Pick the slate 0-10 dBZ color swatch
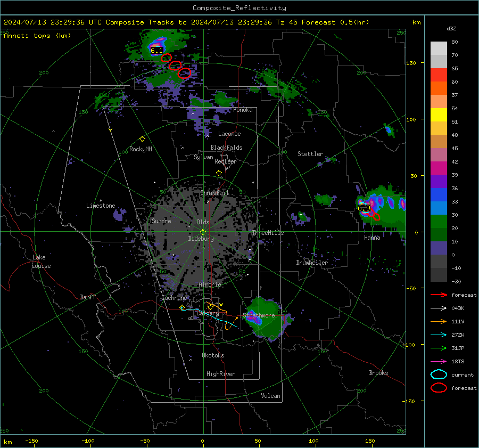This screenshot has height=448, width=479. point(439,248)
